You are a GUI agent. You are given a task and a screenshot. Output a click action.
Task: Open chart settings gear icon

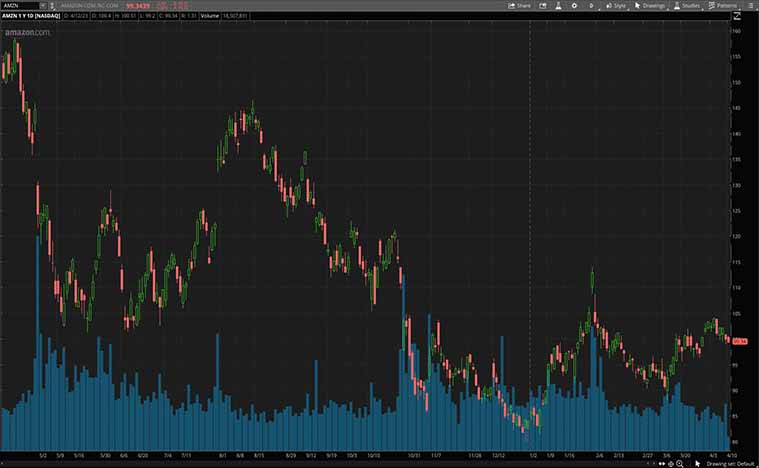point(574,6)
